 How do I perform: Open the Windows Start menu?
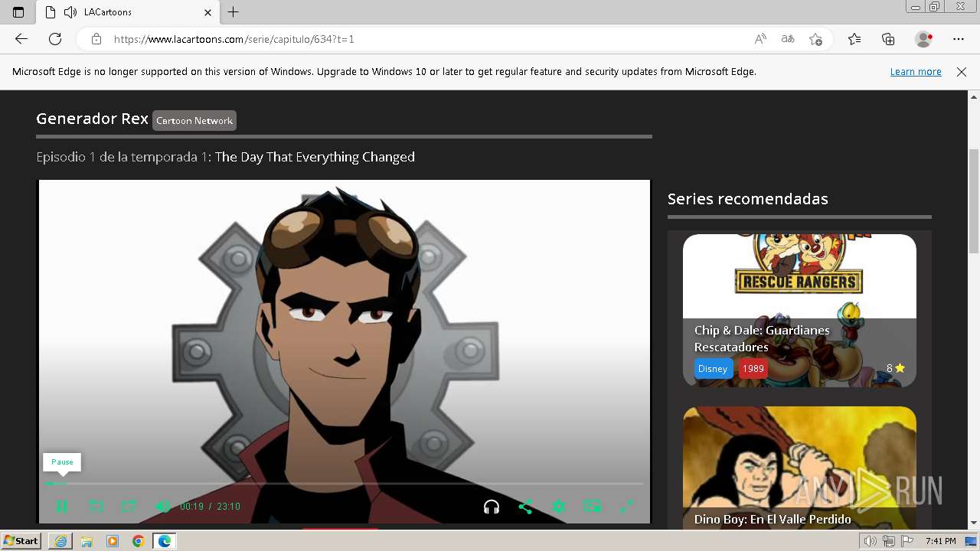tap(21, 541)
